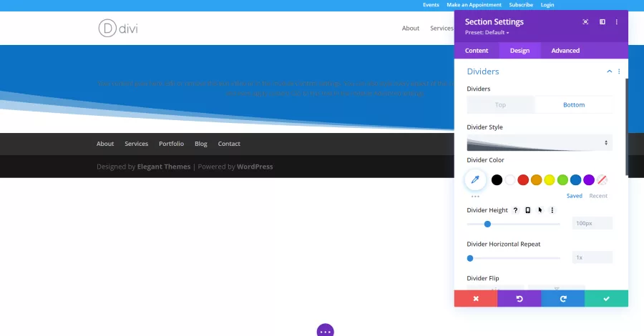Follow WordPress footer link
Screen dimensions: 644x336
(x=255, y=167)
